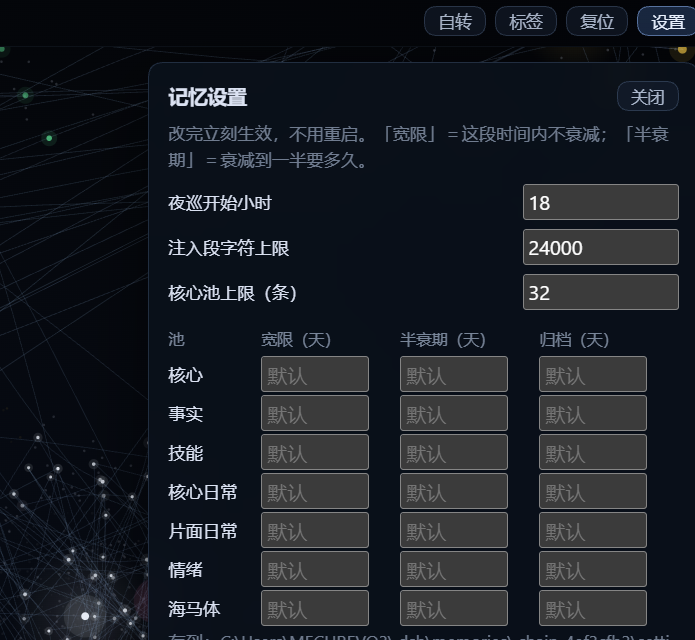Click 情绪 row 半衰期 input
Screen dimensions: 695x640
coord(454,569)
